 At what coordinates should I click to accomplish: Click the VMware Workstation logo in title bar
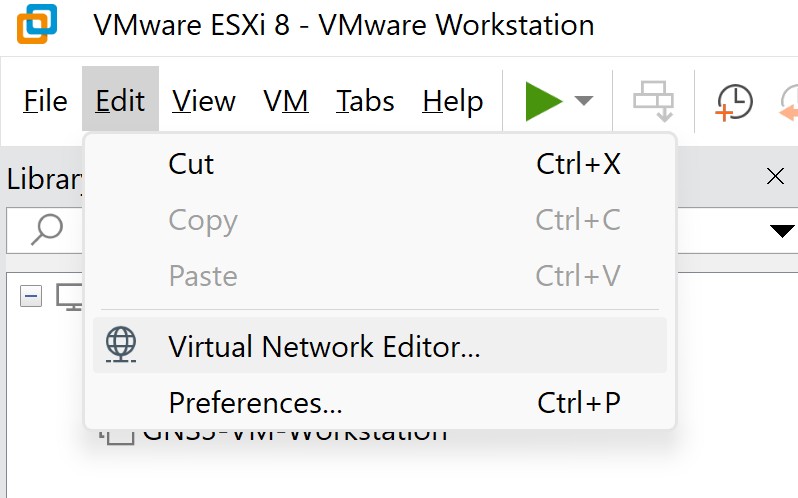point(37,24)
